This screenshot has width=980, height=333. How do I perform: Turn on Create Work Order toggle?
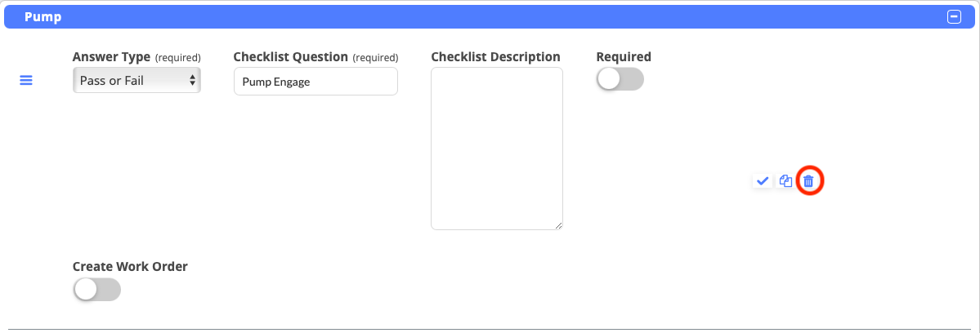pyautogui.click(x=96, y=290)
